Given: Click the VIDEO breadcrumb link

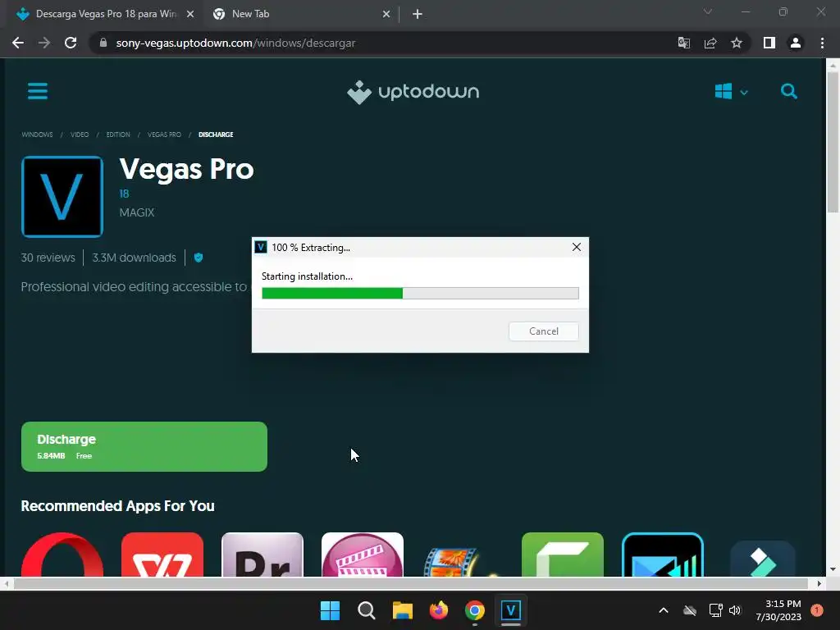Looking at the screenshot, I should (80, 135).
